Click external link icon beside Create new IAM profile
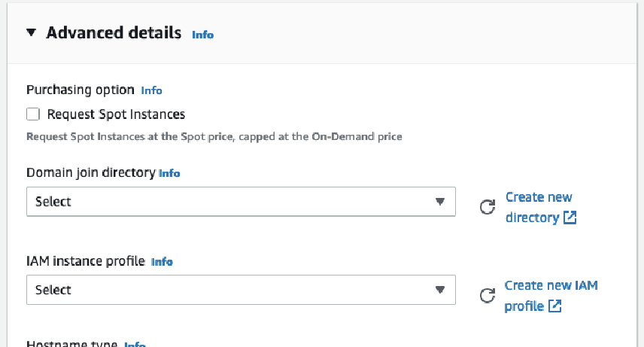The width and height of the screenshot is (644, 347). point(555,306)
